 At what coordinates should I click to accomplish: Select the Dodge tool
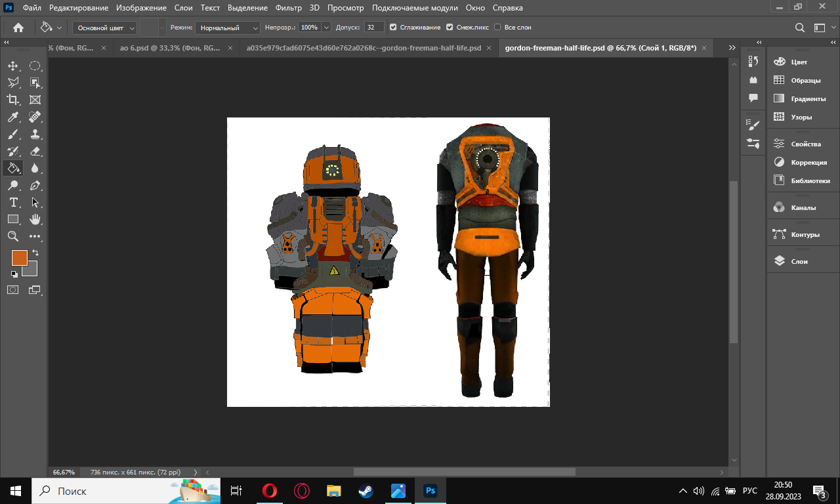coord(12,185)
